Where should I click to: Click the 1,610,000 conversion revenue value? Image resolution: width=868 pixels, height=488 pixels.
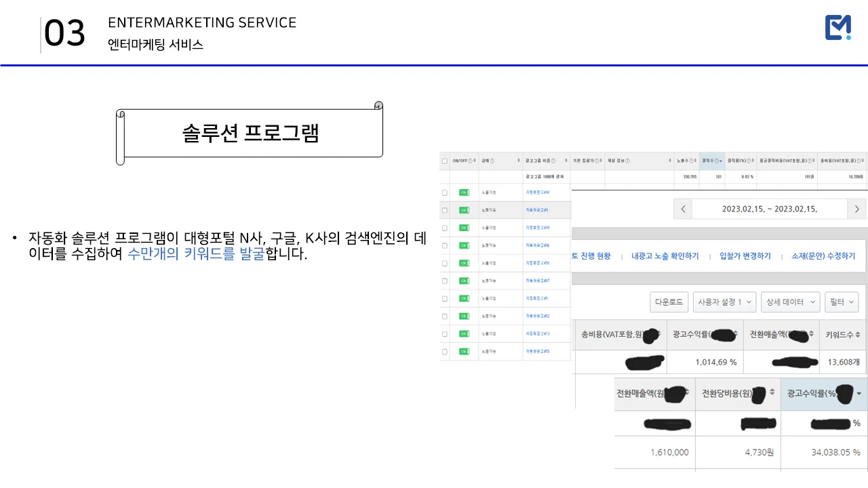coord(669,452)
